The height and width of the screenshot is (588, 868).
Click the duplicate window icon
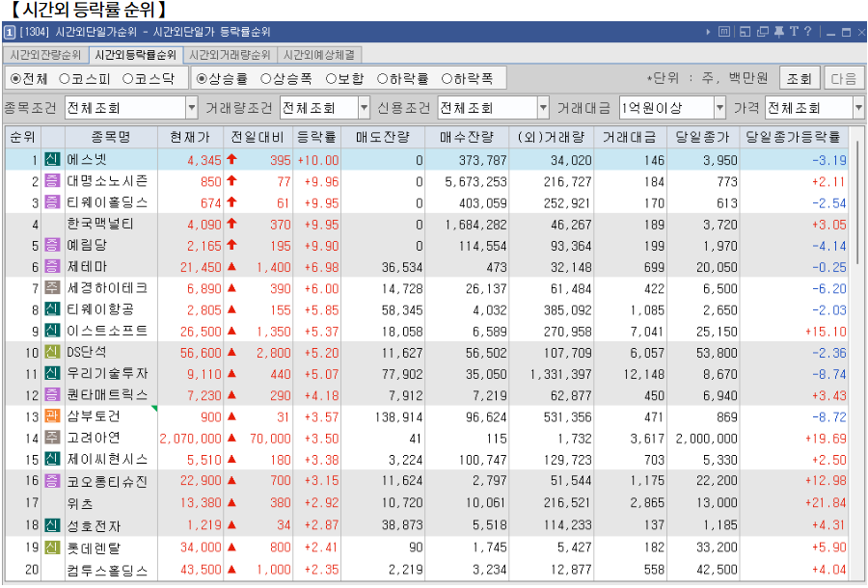pos(762,32)
